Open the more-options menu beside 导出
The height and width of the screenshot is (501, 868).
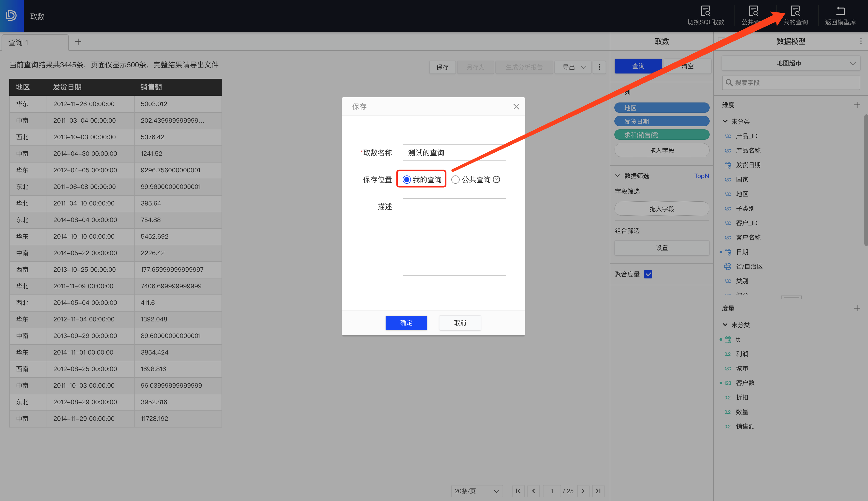click(599, 67)
